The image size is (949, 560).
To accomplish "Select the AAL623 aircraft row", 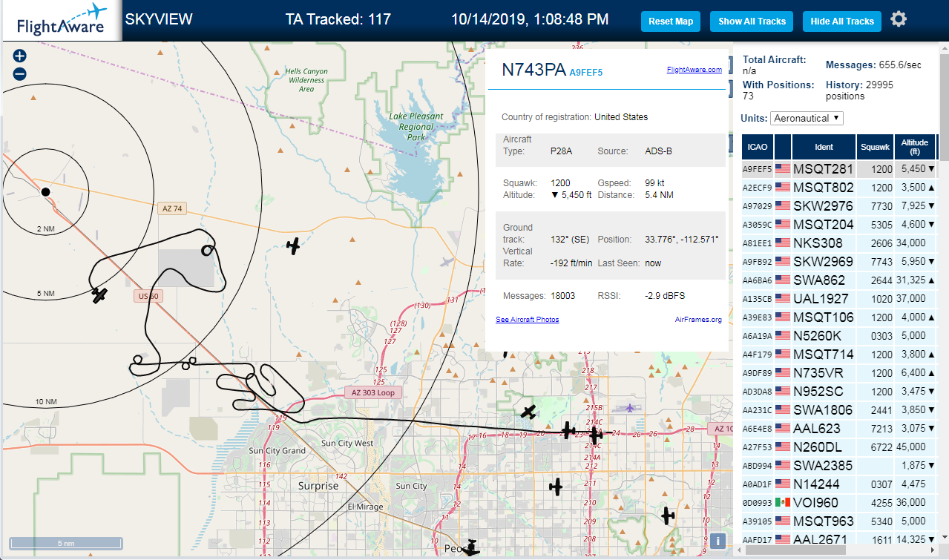I will pos(839,429).
